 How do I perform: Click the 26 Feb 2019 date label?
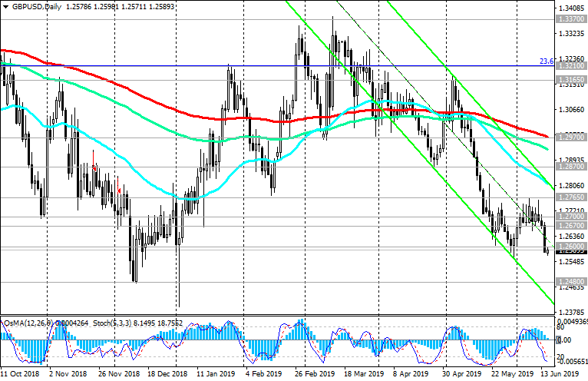[314, 374]
